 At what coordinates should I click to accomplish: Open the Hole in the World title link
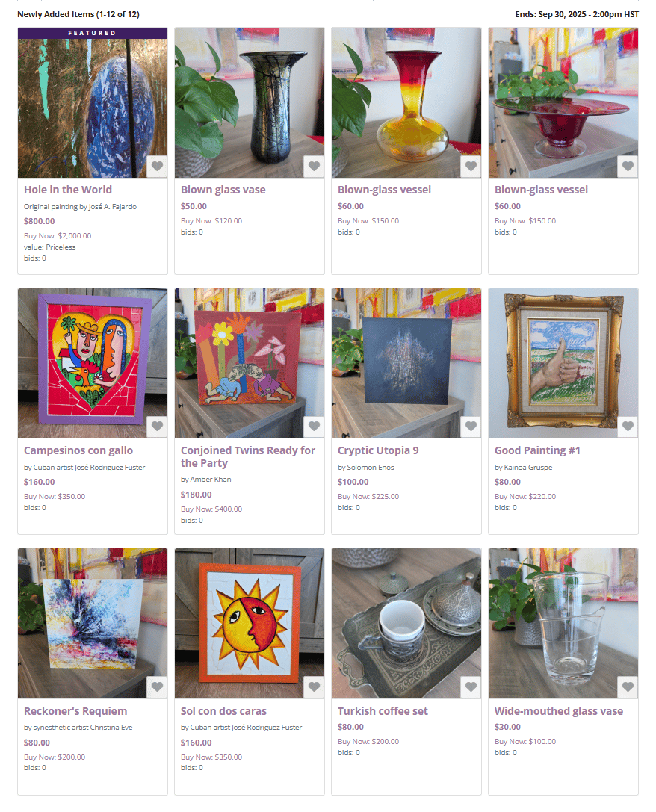(x=68, y=190)
